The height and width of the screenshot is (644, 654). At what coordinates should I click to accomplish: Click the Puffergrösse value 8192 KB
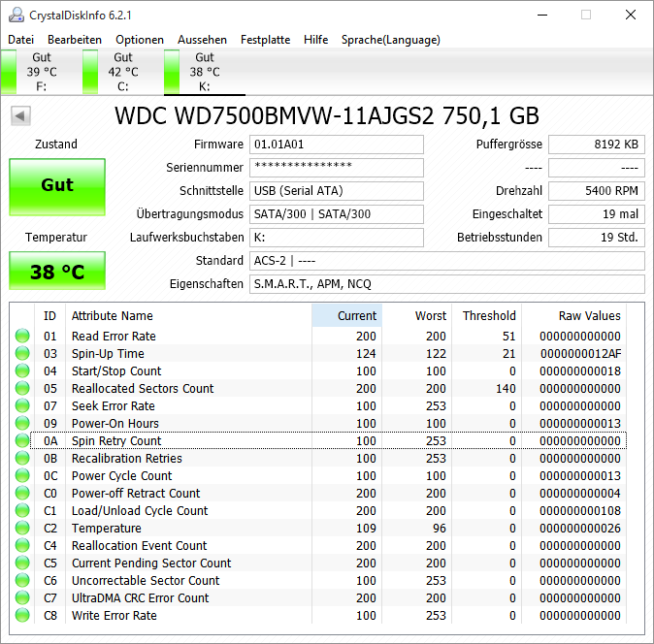597,145
